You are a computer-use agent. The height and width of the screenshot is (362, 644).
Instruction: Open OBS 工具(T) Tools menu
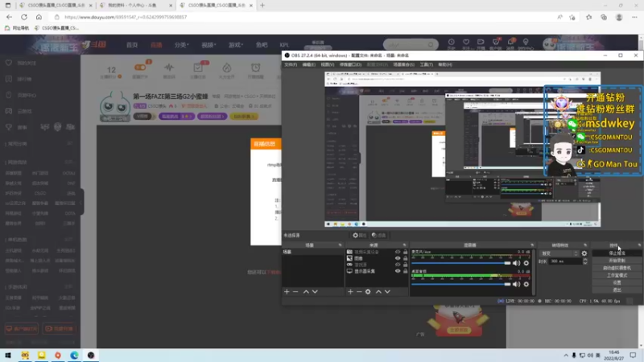point(427,64)
